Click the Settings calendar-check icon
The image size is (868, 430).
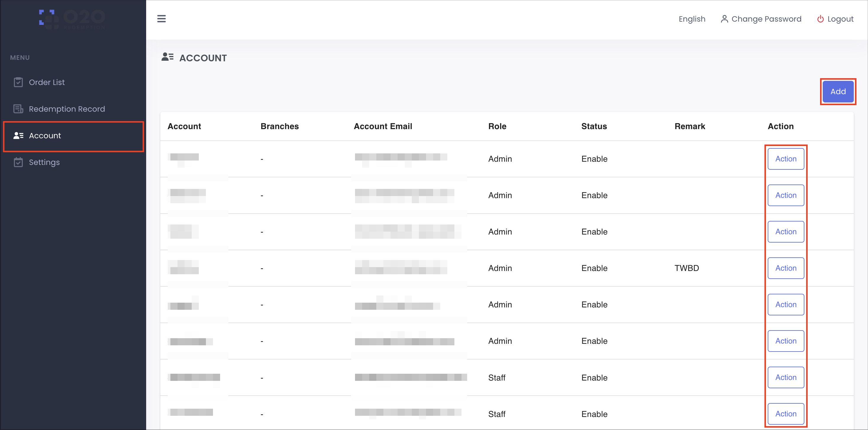coord(18,162)
